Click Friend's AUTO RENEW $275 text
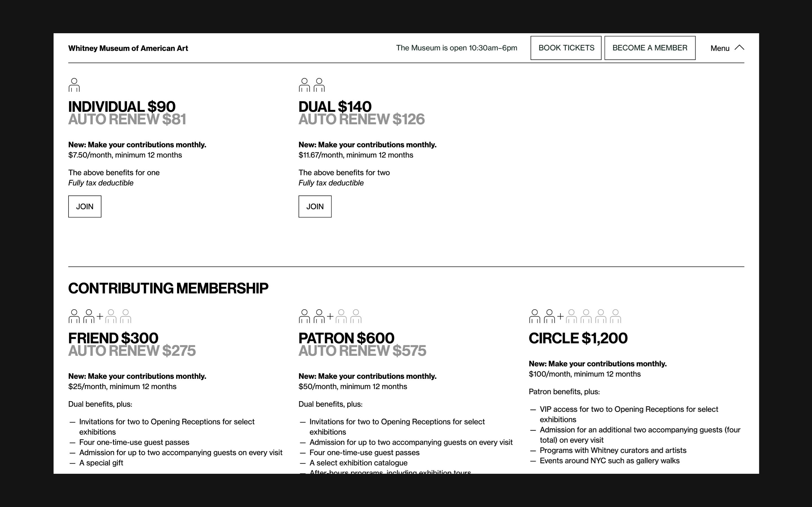This screenshot has width=812, height=507. pos(132,351)
